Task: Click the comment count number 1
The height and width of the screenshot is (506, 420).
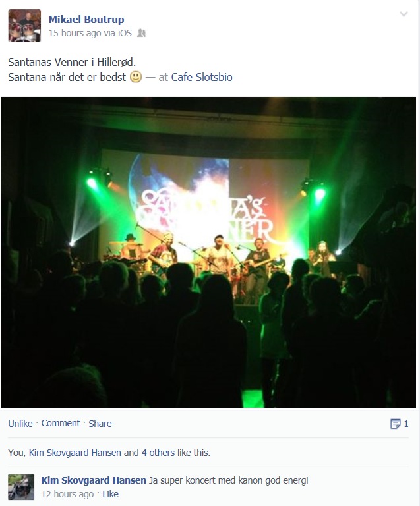Action: coord(405,424)
